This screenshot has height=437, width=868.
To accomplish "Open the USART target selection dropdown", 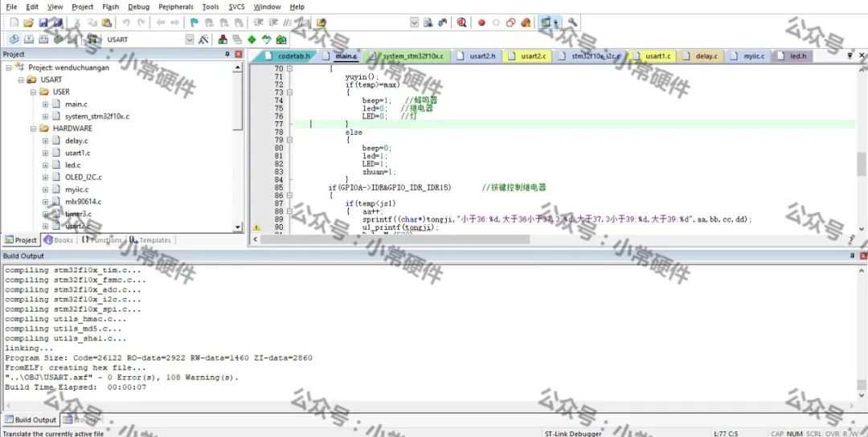I will [x=190, y=39].
